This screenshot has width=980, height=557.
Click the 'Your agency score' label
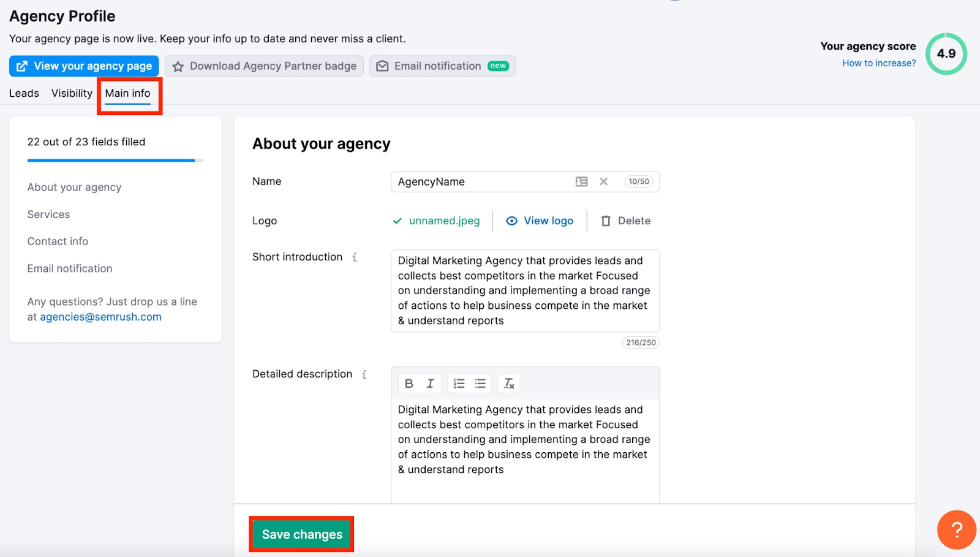tap(868, 47)
